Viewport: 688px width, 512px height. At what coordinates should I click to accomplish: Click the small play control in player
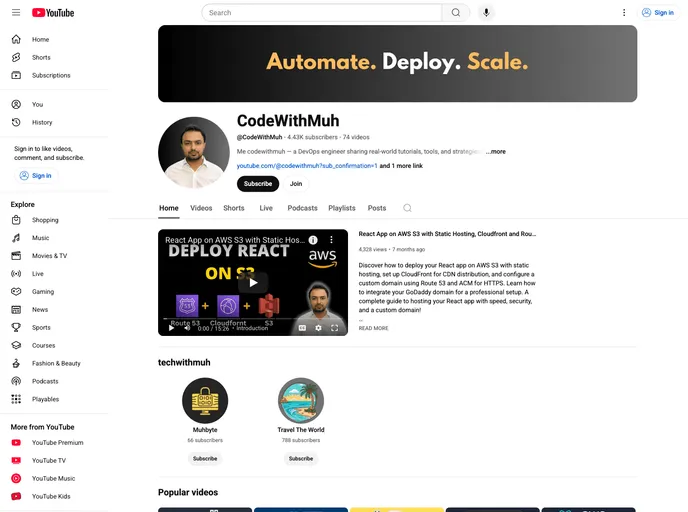(x=171, y=328)
